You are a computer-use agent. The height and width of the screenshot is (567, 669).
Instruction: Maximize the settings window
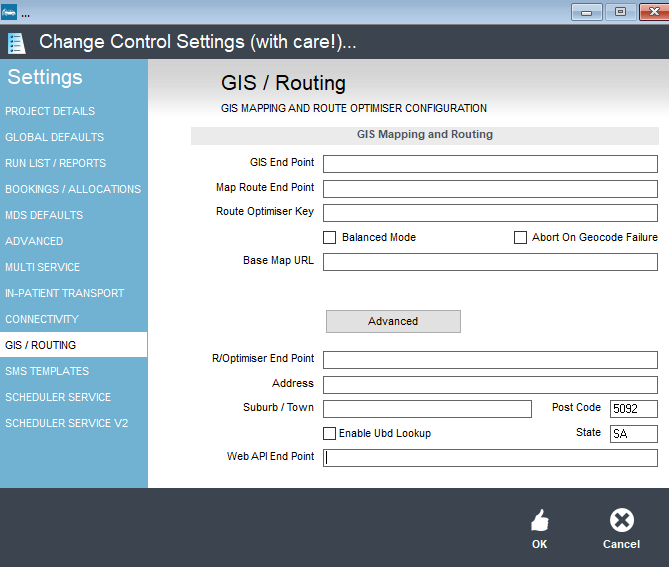[x=621, y=12]
